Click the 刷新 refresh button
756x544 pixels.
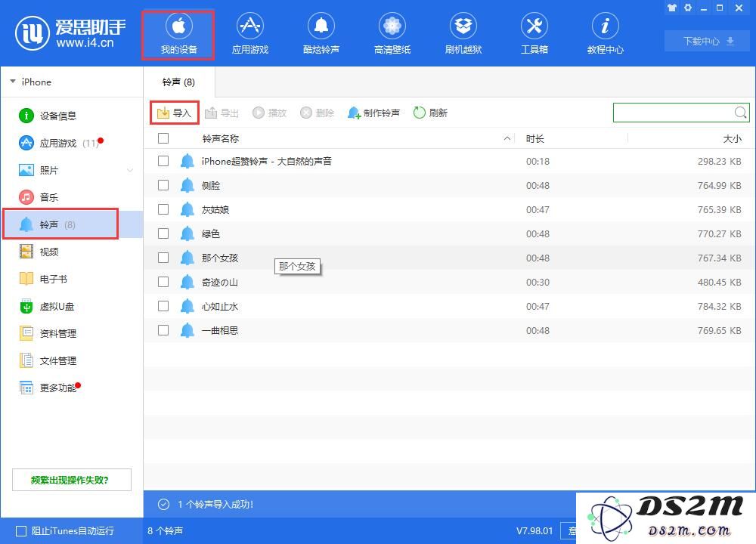[431, 113]
